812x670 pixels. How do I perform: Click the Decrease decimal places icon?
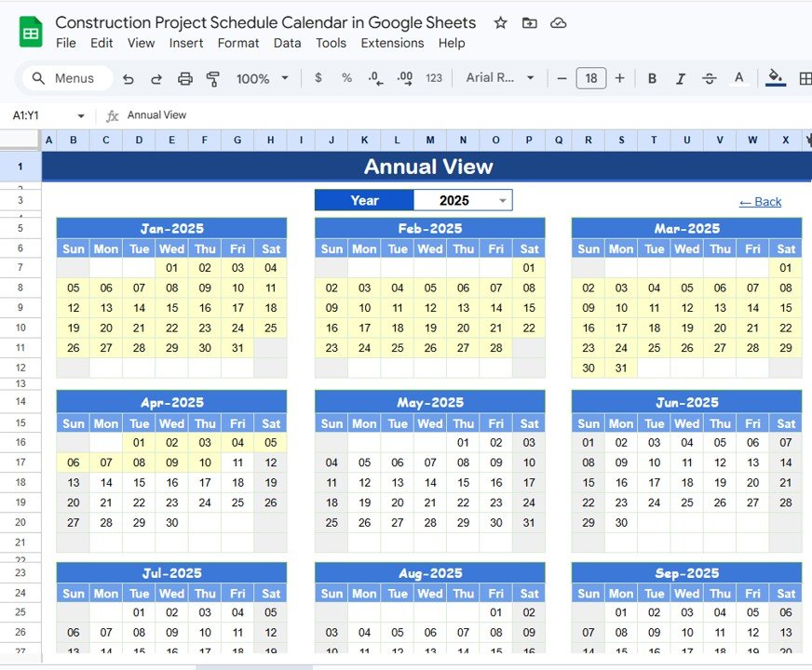tap(375, 78)
